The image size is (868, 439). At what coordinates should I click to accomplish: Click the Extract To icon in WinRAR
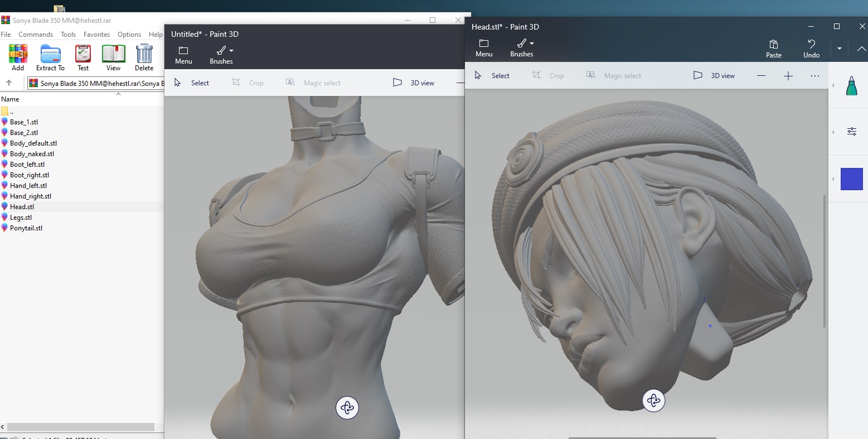(x=50, y=57)
